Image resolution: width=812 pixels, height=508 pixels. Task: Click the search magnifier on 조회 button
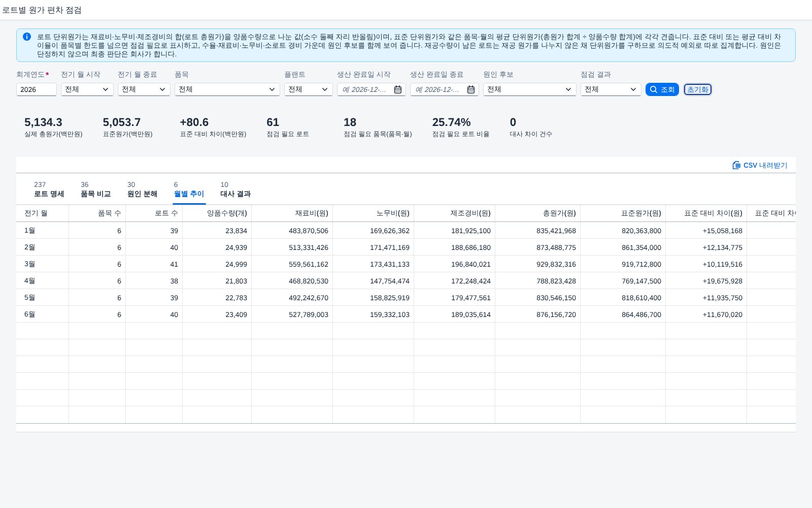(654, 89)
